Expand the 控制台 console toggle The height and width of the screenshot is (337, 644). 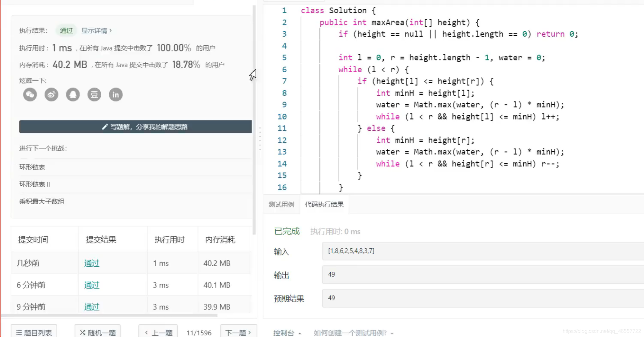pyautogui.click(x=287, y=333)
